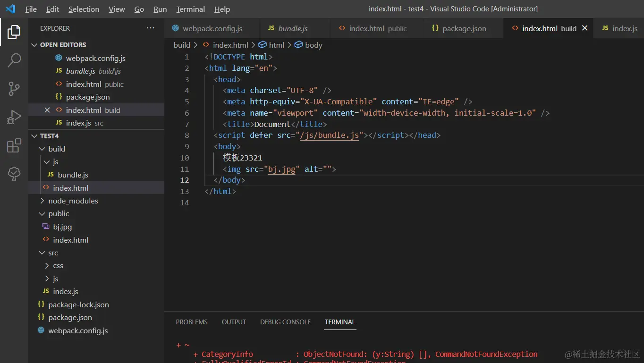Open the Source Control view
Viewport: 644px width, 363px height.
point(14,88)
